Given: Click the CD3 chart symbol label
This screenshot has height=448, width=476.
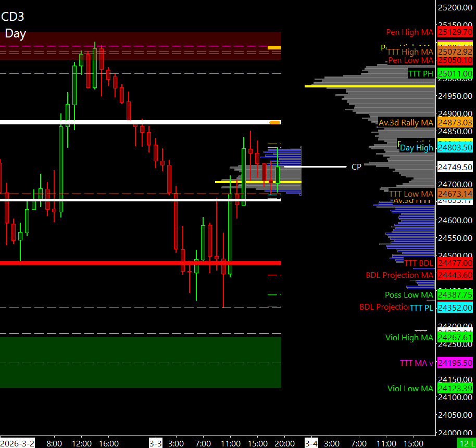Looking at the screenshot, I should click(x=13, y=17).
